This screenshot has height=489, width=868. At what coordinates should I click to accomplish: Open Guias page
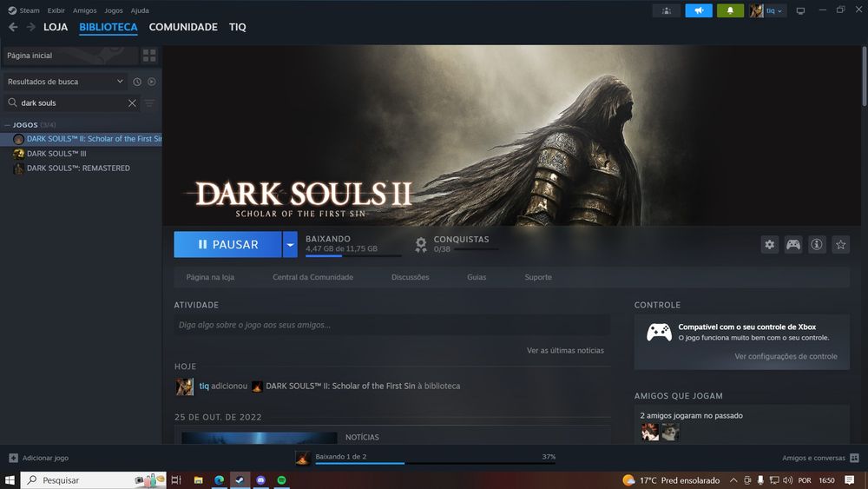click(x=477, y=277)
